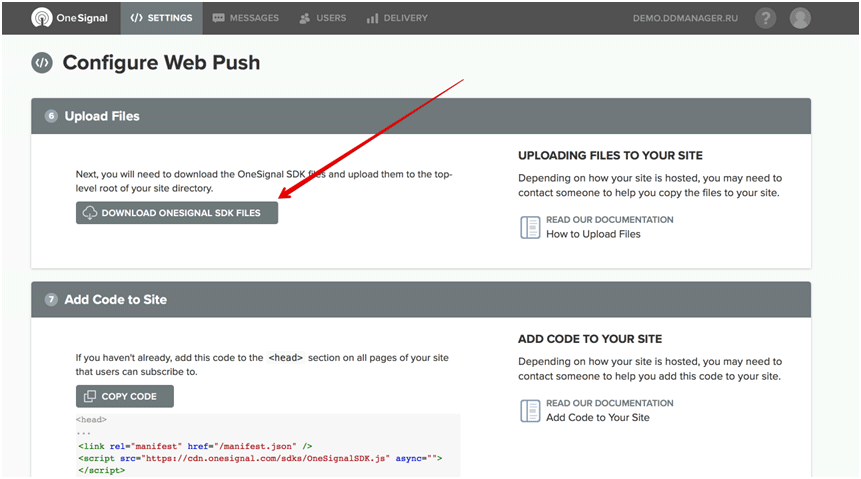Select the DEMO.DDMANAGER.RU app name

click(x=687, y=18)
